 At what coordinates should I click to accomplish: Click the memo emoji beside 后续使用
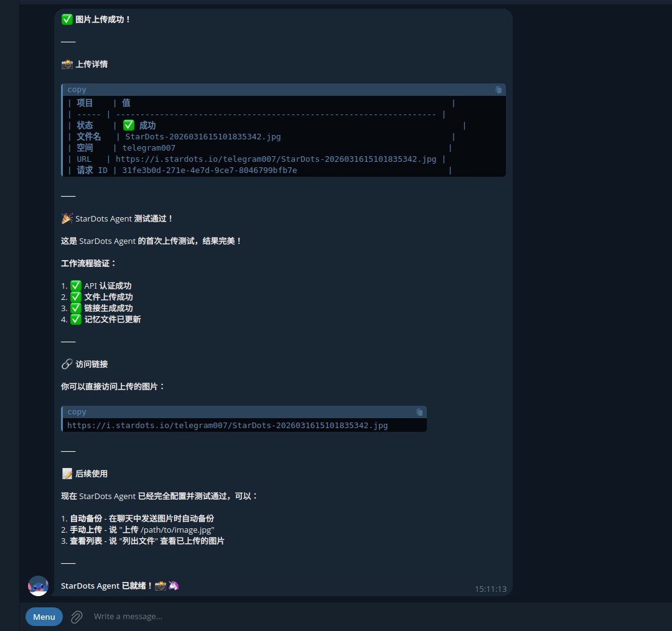click(x=67, y=474)
